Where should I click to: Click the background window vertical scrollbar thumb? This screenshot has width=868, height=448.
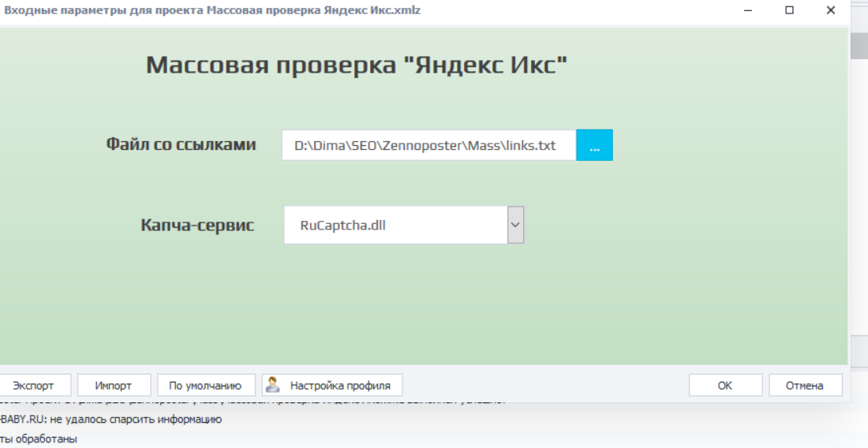coord(859,46)
